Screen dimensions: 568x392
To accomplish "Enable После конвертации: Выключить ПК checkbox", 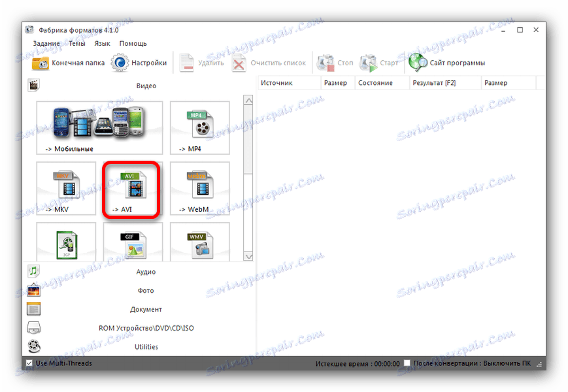I will (407, 363).
